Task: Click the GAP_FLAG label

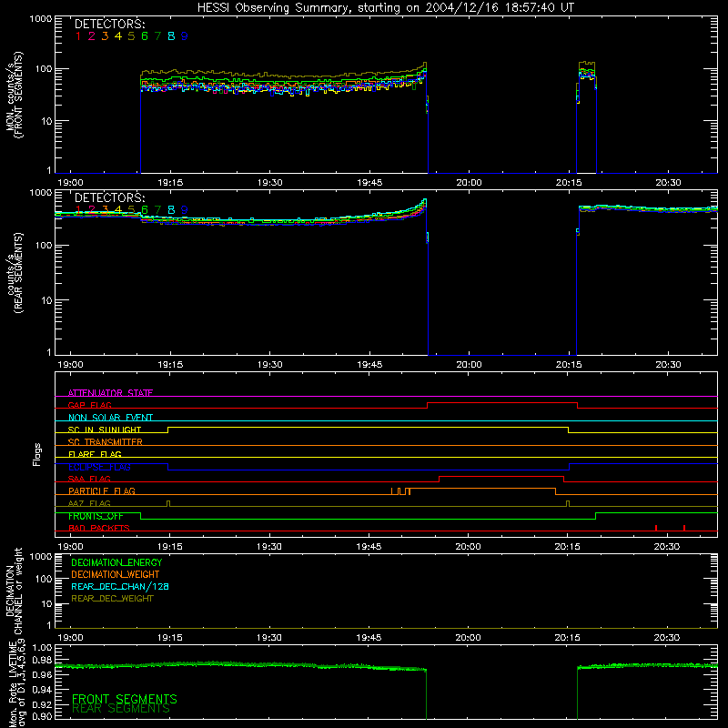Action: tap(89, 405)
